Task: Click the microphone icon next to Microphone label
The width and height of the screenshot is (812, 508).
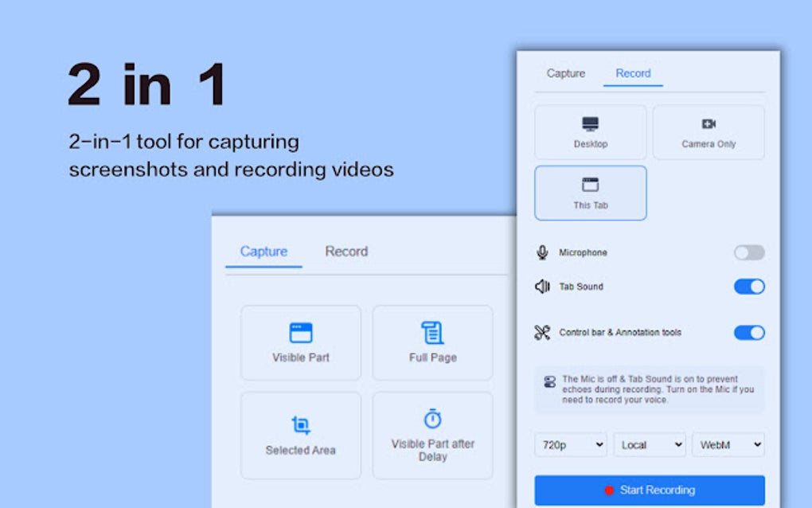Action: coord(541,252)
